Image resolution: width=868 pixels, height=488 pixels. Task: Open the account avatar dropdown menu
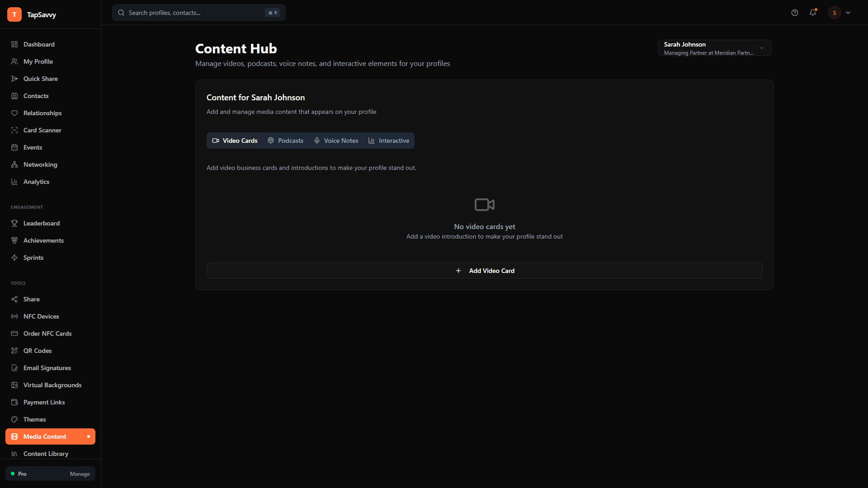pyautogui.click(x=834, y=13)
